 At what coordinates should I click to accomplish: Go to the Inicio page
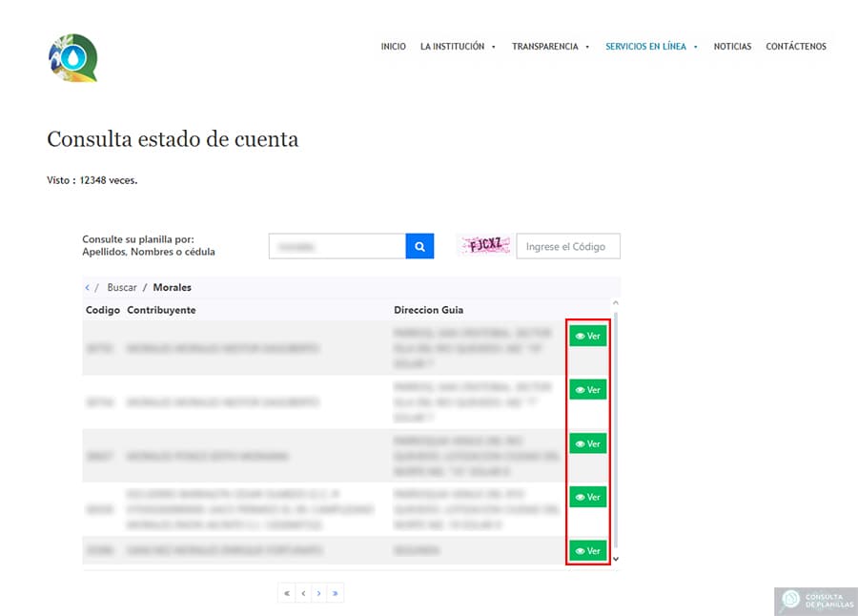(x=393, y=47)
